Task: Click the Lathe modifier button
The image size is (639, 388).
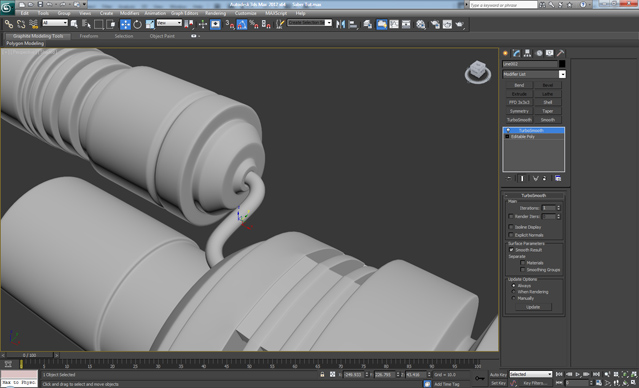Action: click(548, 94)
